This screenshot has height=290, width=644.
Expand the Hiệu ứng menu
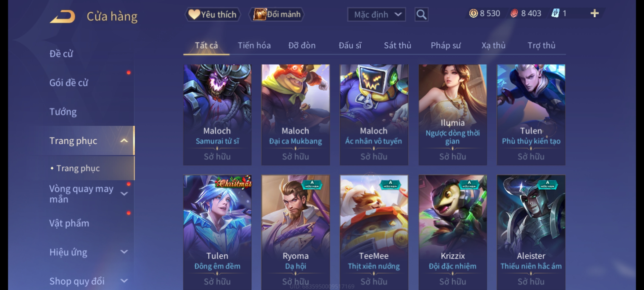124,252
